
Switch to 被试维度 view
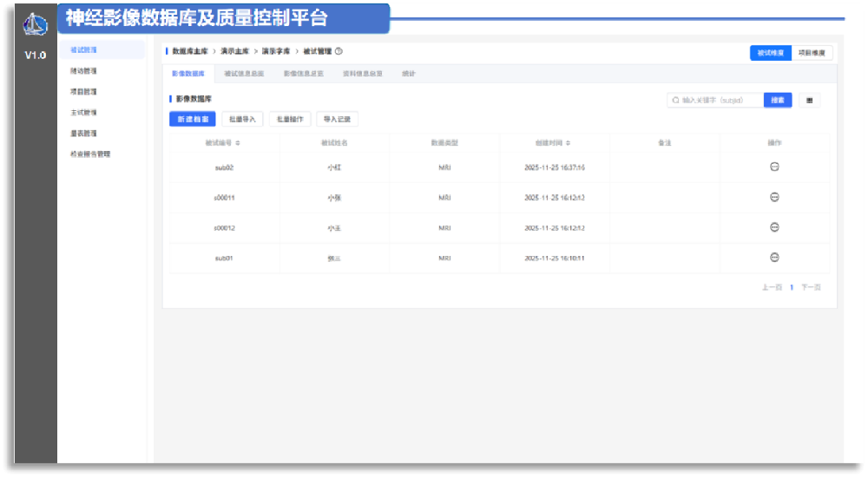[x=770, y=53]
